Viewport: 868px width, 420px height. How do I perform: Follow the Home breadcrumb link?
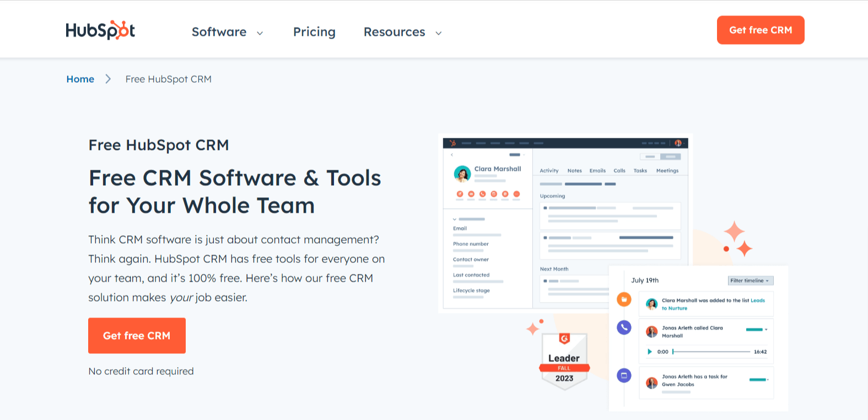coord(80,79)
